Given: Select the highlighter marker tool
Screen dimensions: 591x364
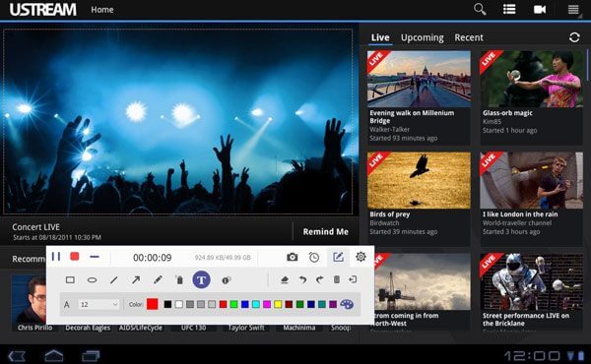Looking at the screenshot, I should [179, 279].
